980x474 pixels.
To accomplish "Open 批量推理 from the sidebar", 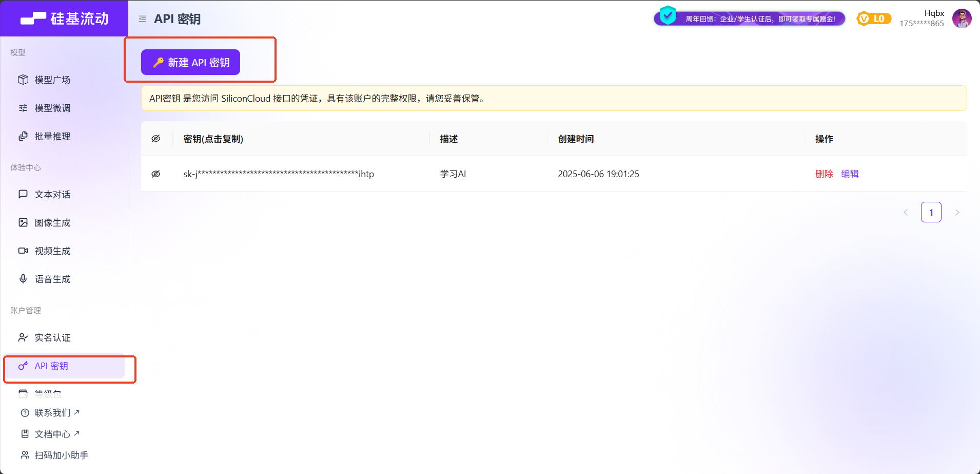I will (53, 136).
